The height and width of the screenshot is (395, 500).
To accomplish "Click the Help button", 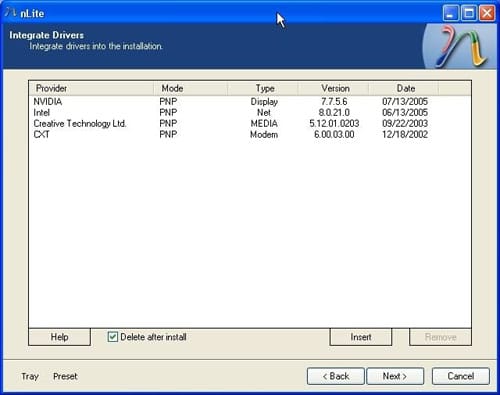I will point(59,337).
